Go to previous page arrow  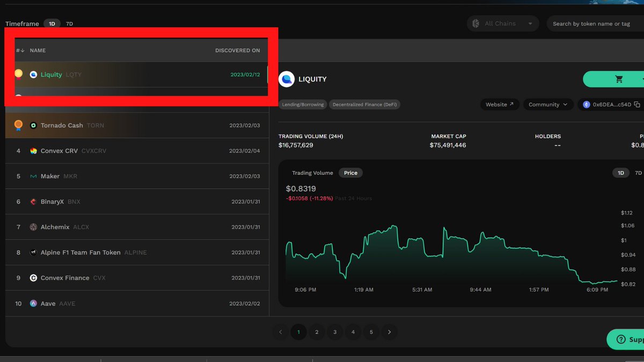point(280,332)
